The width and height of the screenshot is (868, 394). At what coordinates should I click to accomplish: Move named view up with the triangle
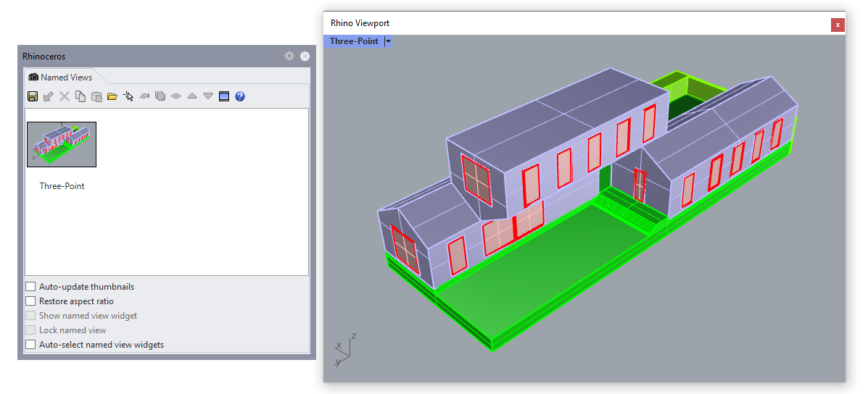192,96
